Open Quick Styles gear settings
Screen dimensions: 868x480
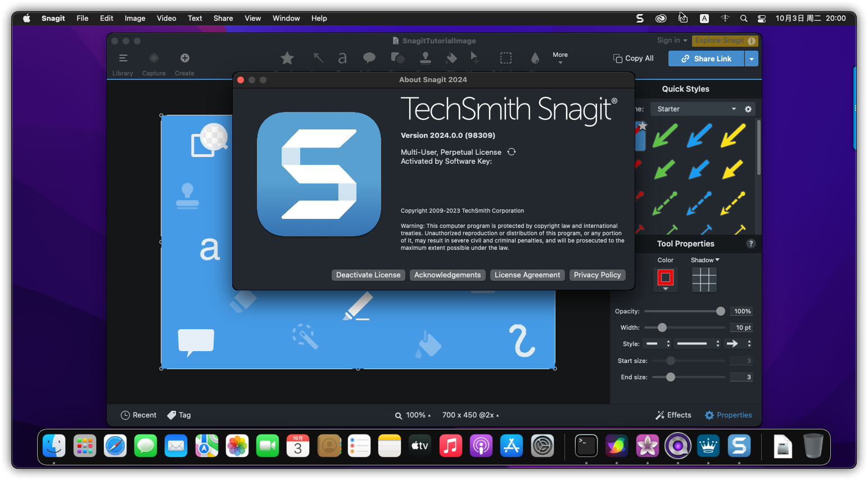[748, 109]
